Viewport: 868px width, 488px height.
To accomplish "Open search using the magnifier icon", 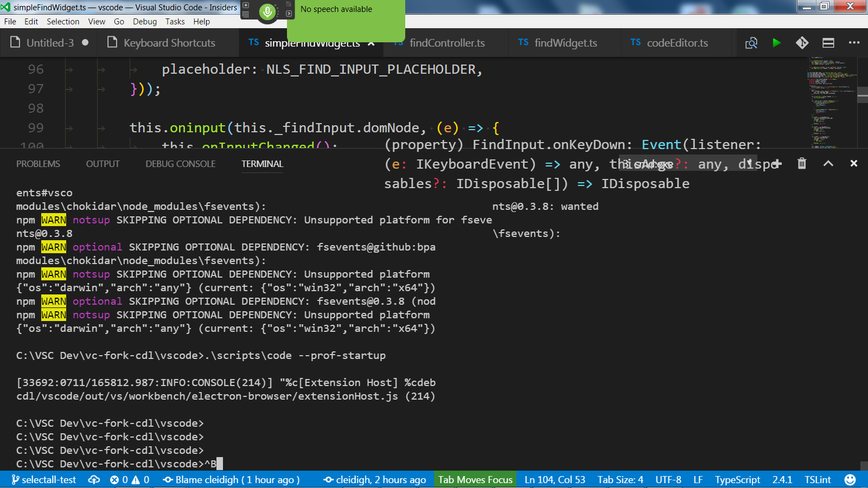I will (x=751, y=43).
